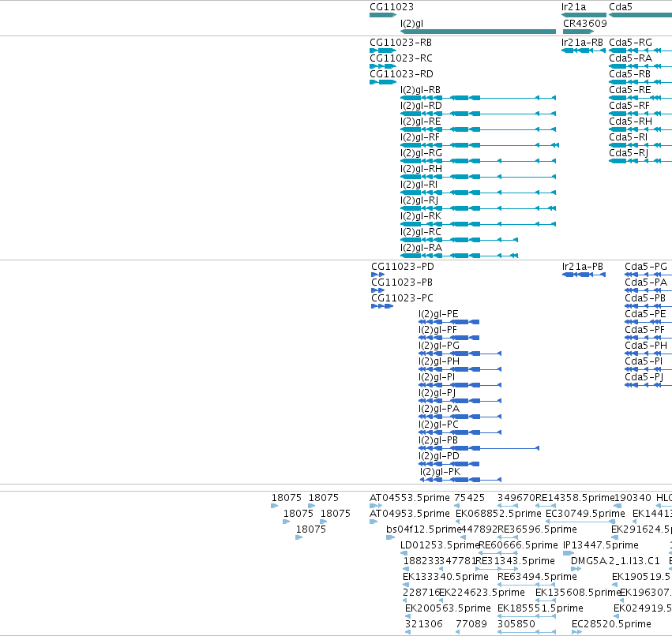Viewport: 672px width, 636px height.
Task: Select EST AT04553.5prime
Action: click(x=409, y=498)
